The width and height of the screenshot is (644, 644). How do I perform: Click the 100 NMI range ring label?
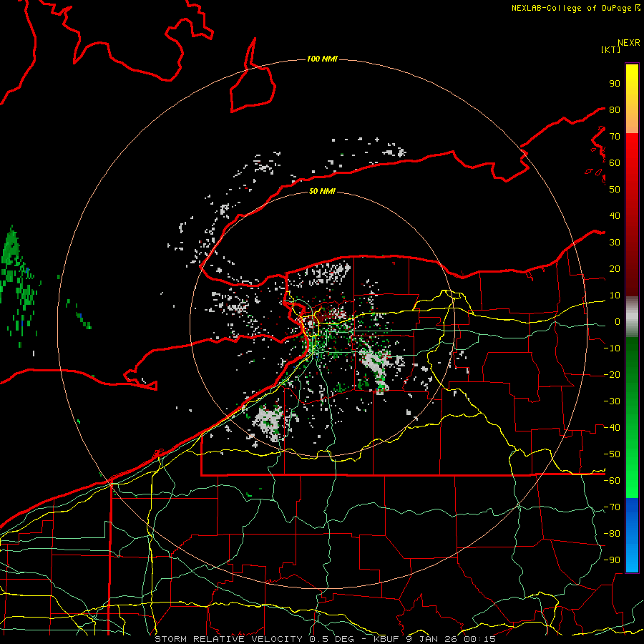tap(322, 59)
